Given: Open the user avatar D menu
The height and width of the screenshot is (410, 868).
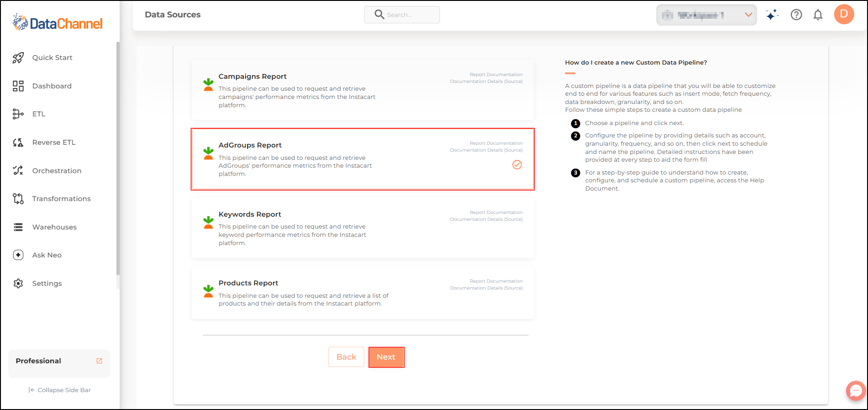Looking at the screenshot, I should pyautogui.click(x=844, y=14).
